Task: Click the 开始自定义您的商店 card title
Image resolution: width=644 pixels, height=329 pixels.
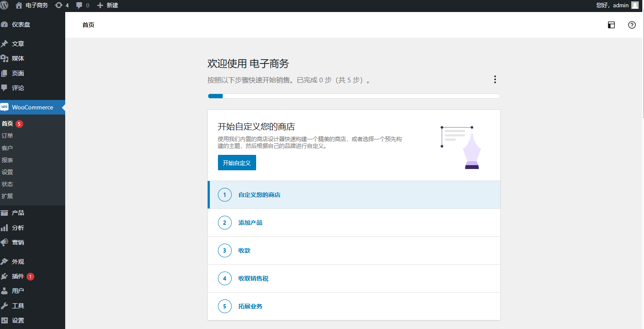Action: click(x=256, y=127)
